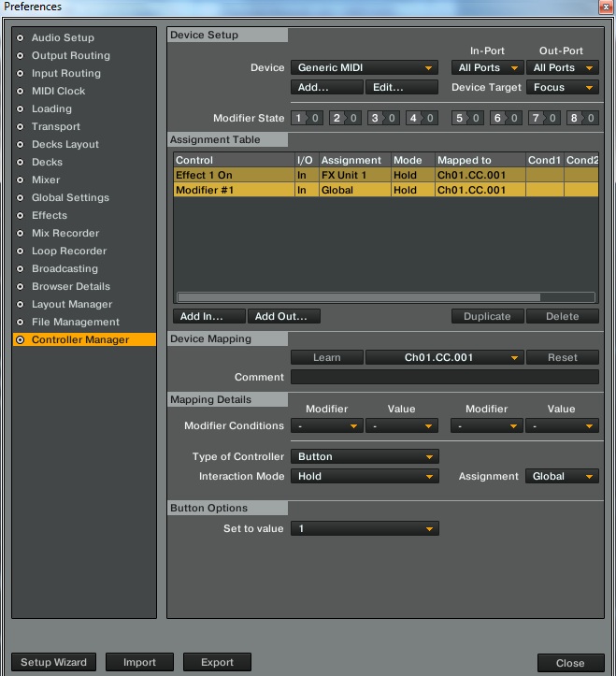This screenshot has height=676, width=616.
Task: Toggle Modifier State 8
Action: [x=582, y=118]
